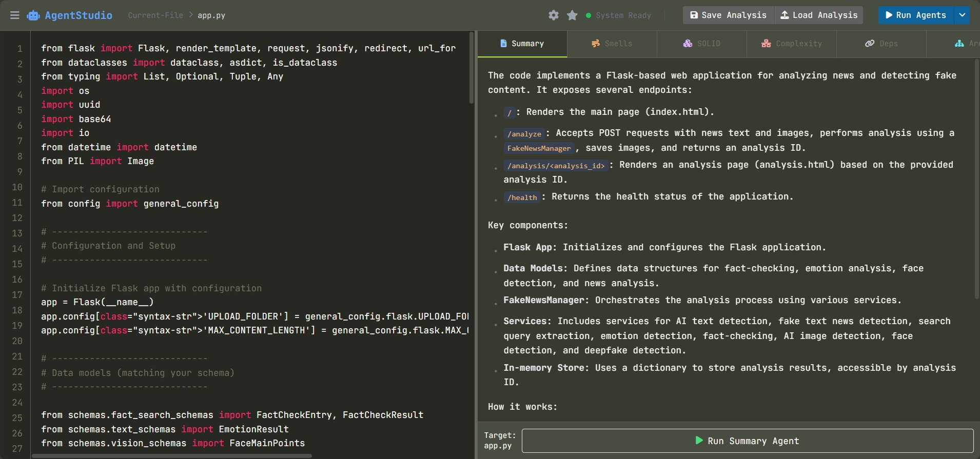Open the hamburger menu icon
The height and width of the screenshot is (459, 980).
click(x=15, y=15)
